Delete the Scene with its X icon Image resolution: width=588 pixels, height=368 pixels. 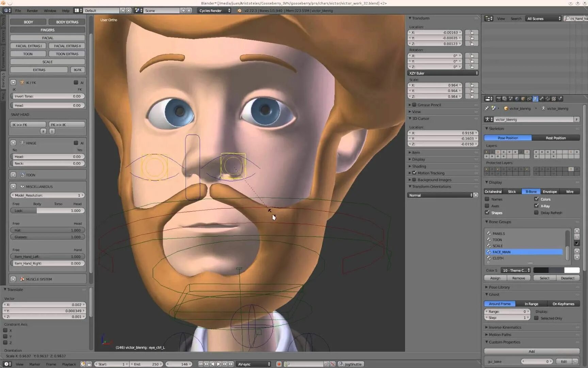tap(189, 11)
